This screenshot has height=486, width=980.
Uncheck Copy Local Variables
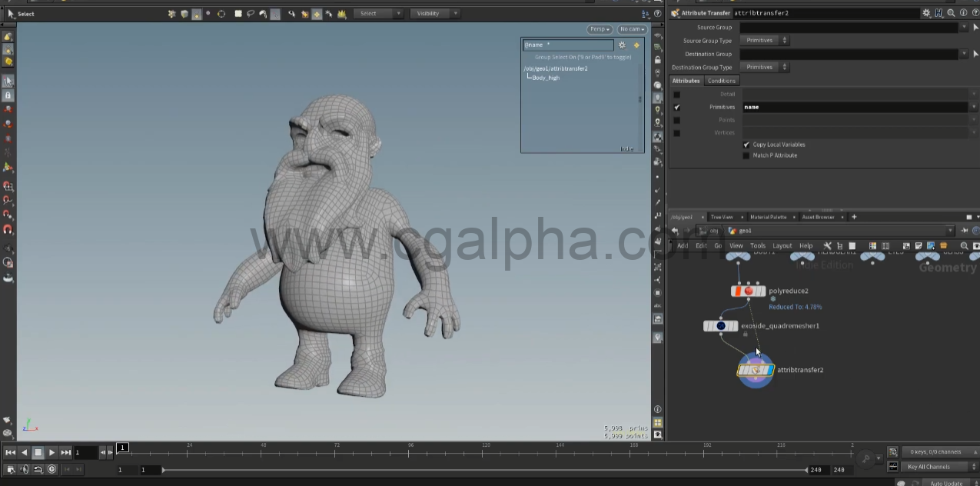coord(746,145)
